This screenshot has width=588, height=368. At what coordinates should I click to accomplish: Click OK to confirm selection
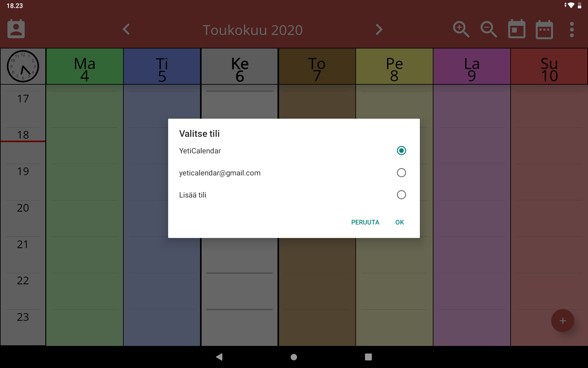(399, 222)
